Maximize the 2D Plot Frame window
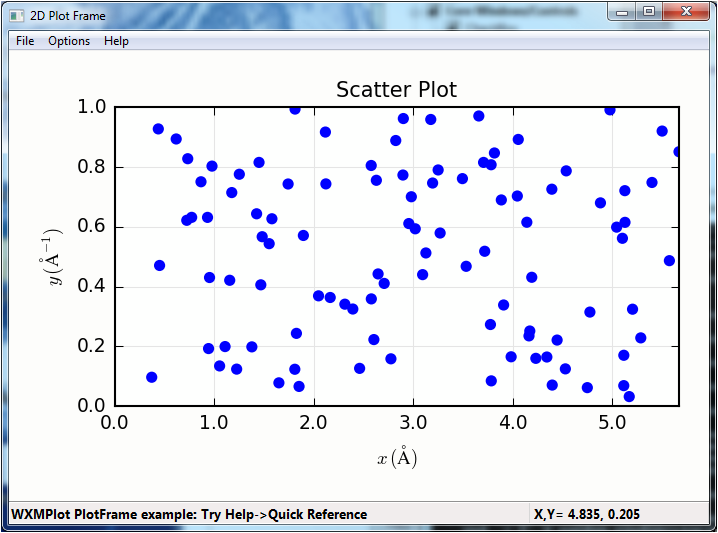This screenshot has width=718, height=533. tap(649, 11)
